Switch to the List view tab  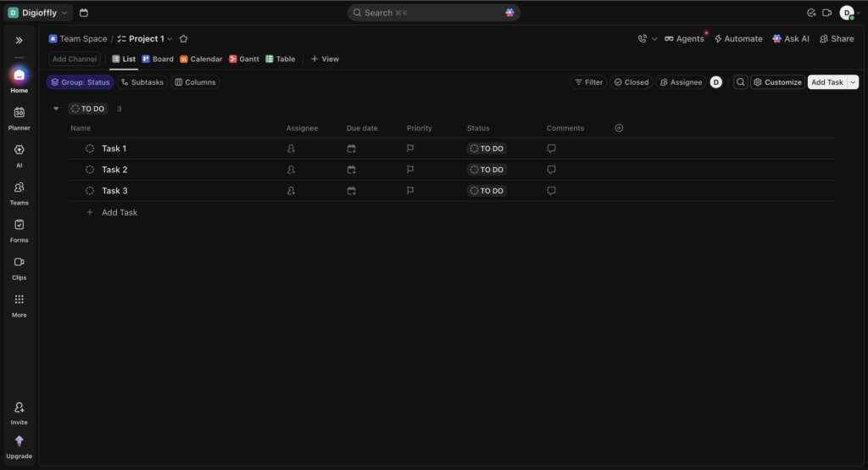(x=124, y=59)
